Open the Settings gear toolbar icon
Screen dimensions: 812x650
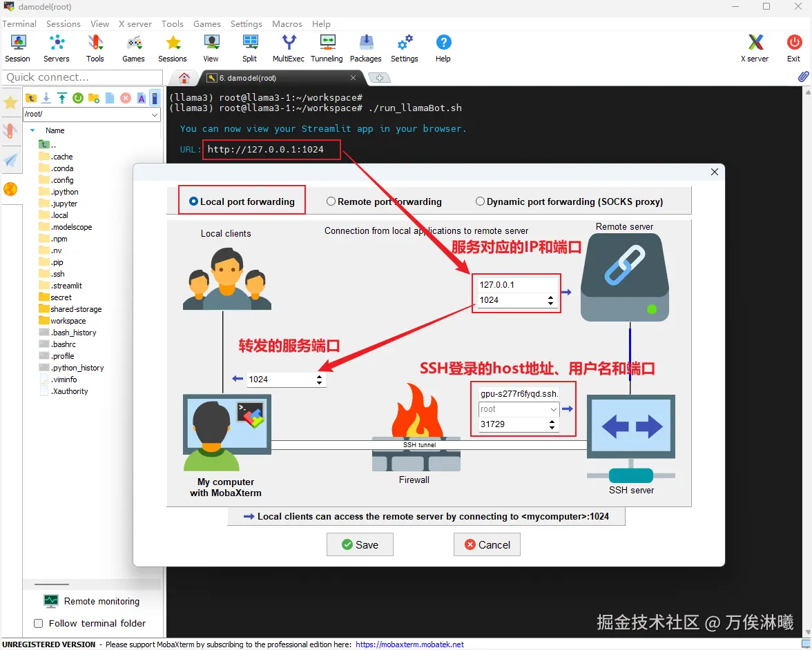[405, 48]
